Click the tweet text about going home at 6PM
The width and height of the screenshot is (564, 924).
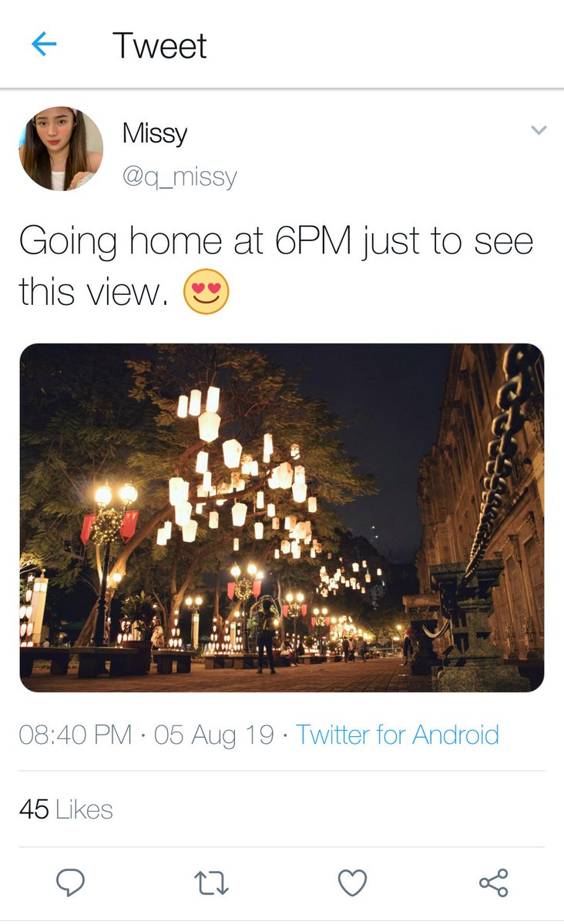[276, 266]
